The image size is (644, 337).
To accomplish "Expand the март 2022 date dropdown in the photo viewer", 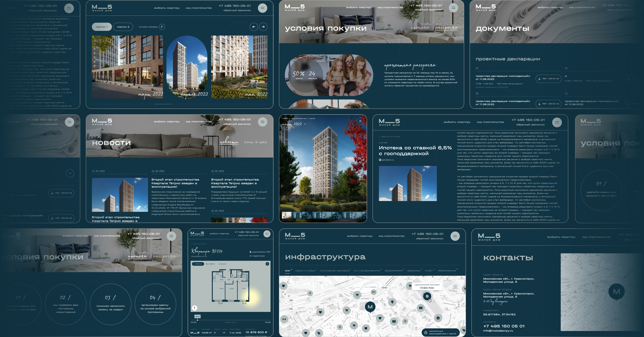I will [305, 124].
